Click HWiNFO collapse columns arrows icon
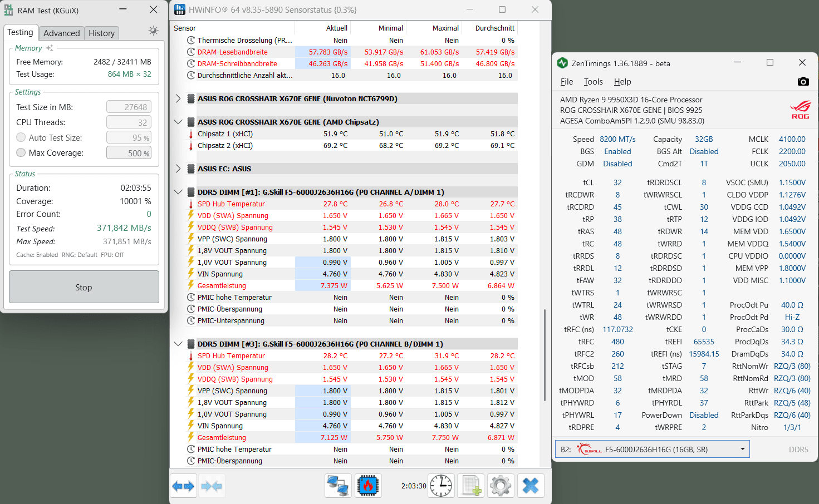The width and height of the screenshot is (819, 504). pos(212,486)
